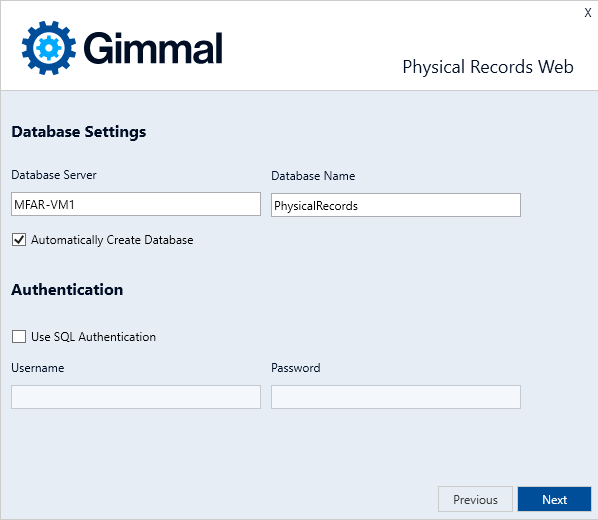The width and height of the screenshot is (598, 520).
Task: Focus the Username input field
Action: [x=136, y=397]
